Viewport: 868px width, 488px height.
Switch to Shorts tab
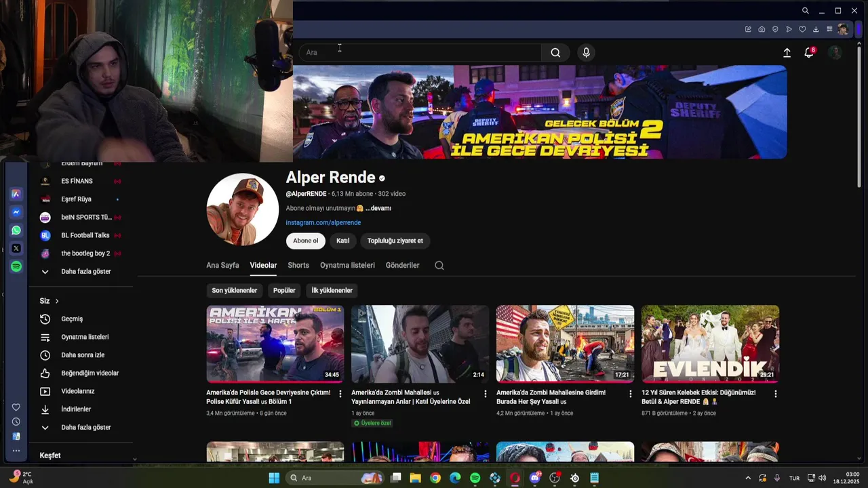pos(298,266)
